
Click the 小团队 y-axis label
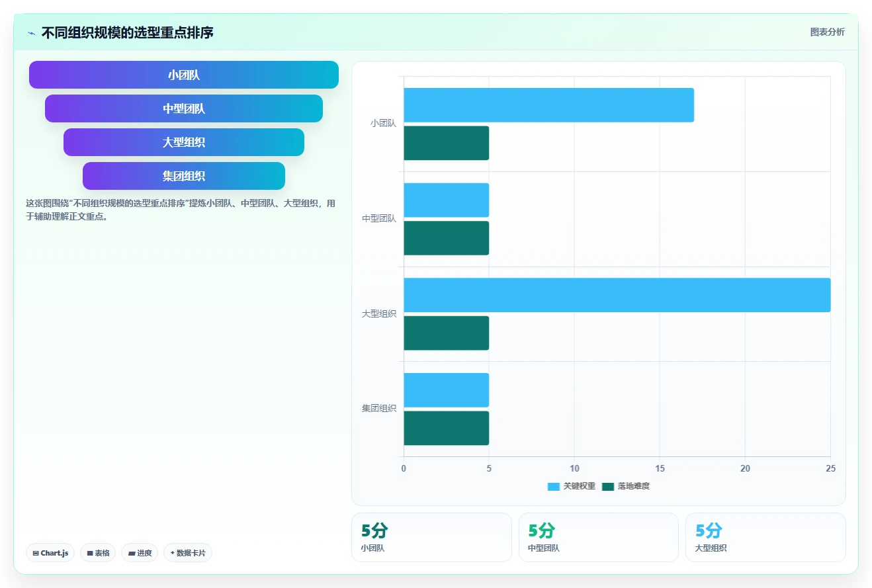point(383,123)
